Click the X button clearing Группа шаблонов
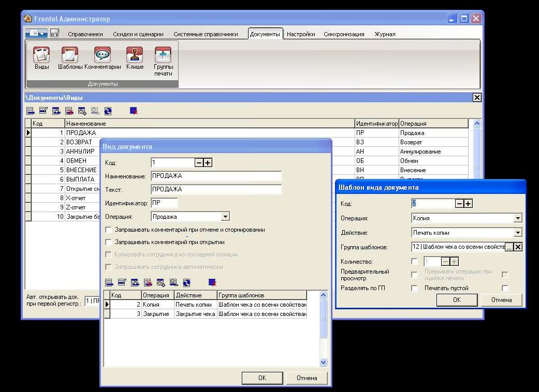539x392 pixels. 518,247
